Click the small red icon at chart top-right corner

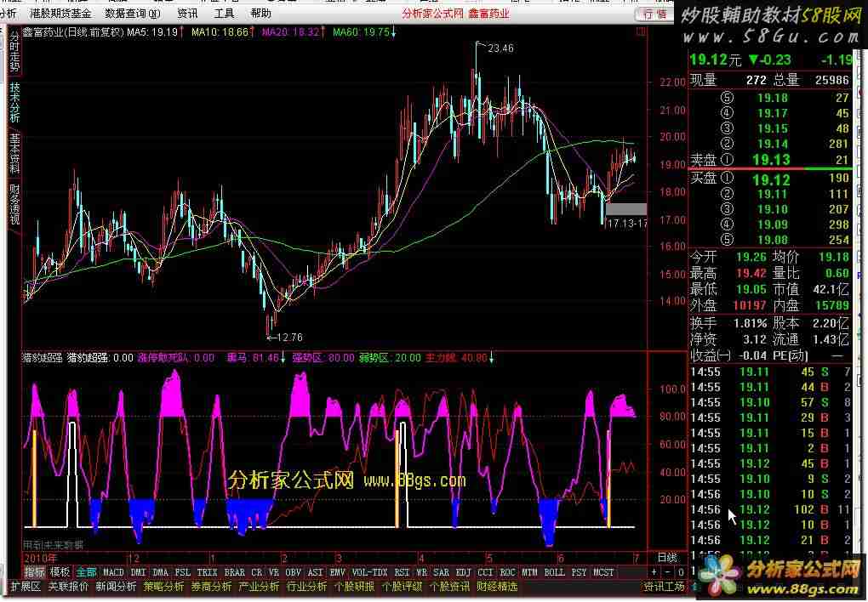641,31
